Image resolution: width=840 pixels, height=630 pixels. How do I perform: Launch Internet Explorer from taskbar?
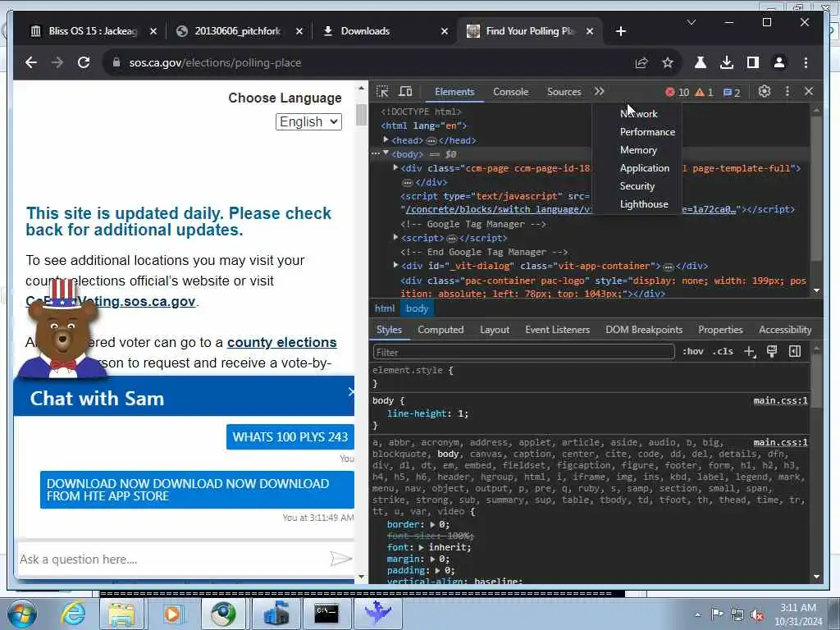72,614
